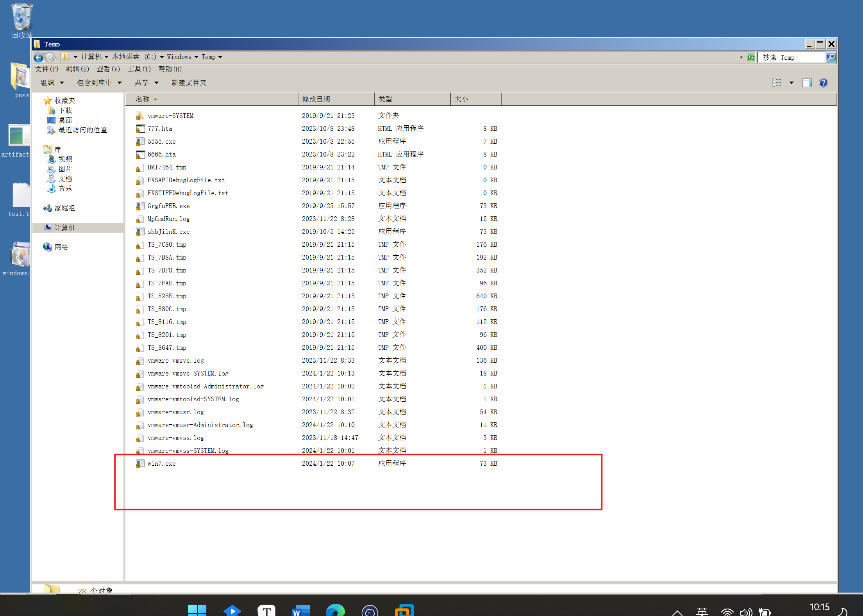Click the Back navigation arrow button
863x616 pixels.
pos(38,57)
